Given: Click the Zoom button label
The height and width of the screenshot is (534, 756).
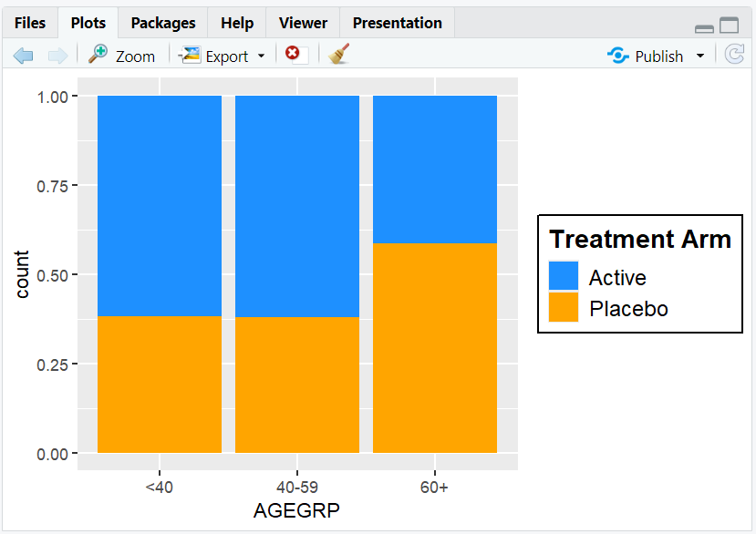Looking at the screenshot, I should [x=133, y=56].
